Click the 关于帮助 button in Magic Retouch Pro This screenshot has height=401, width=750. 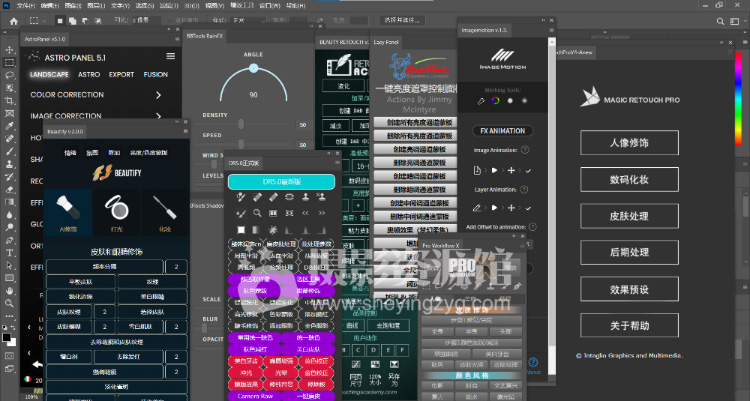click(x=629, y=326)
